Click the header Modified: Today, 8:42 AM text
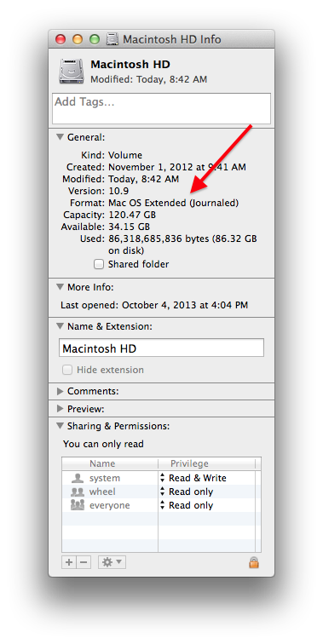The image size is (323, 644). click(149, 79)
